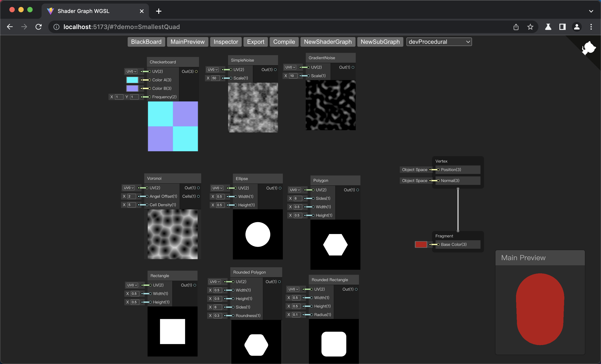The width and height of the screenshot is (601, 364).
Task: Reload page with refresh icon
Action: coord(38,27)
